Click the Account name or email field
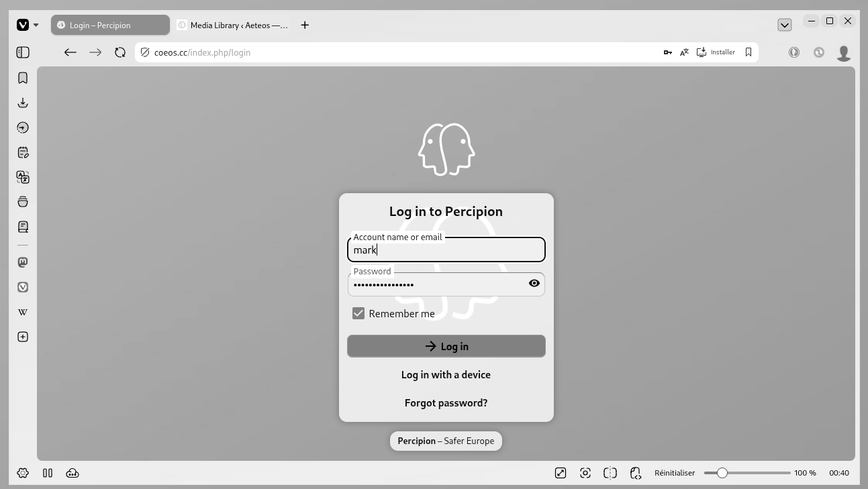 pos(446,250)
